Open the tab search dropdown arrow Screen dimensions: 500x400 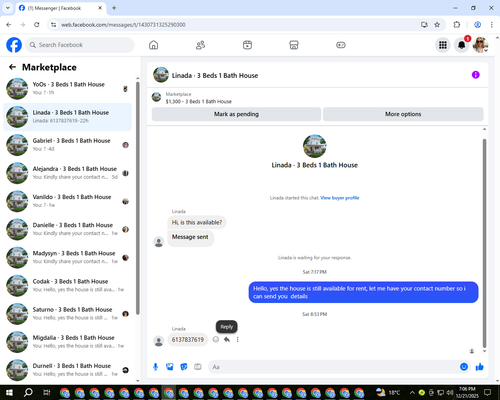[8, 8]
